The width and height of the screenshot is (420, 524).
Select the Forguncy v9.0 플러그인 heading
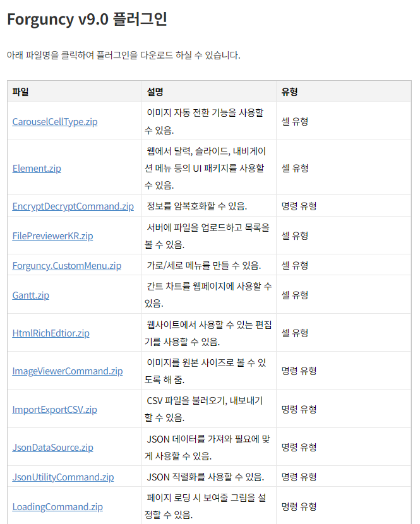click(x=87, y=20)
